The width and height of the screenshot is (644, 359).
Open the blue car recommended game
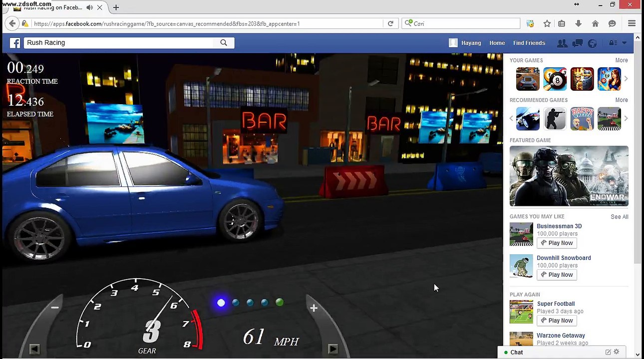(528, 119)
